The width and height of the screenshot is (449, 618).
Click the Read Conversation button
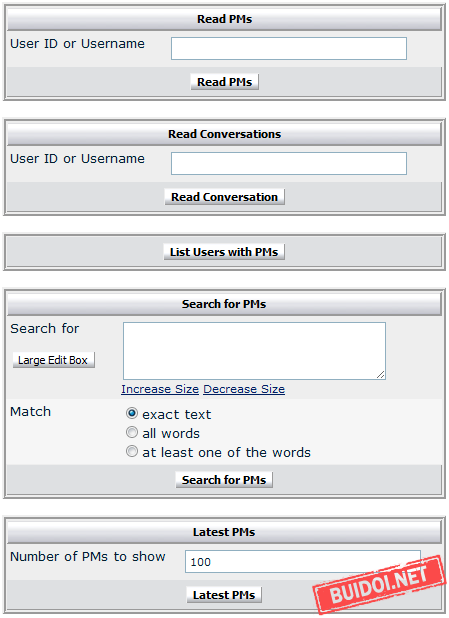click(224, 197)
